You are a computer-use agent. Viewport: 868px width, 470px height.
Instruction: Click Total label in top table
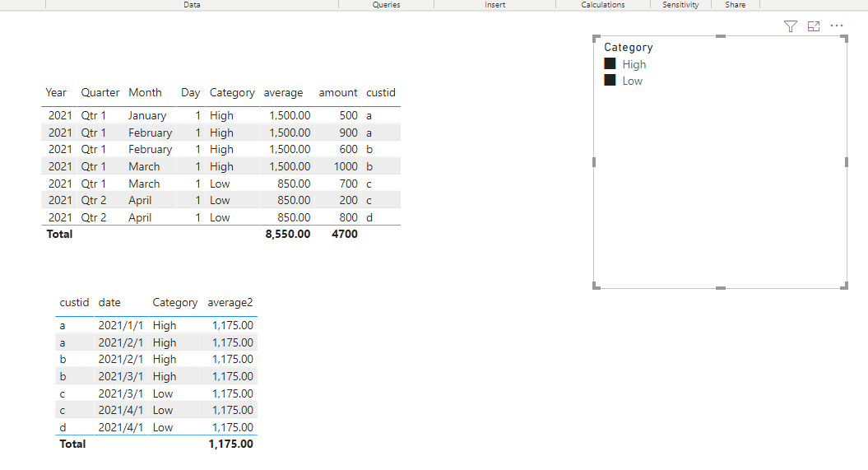point(59,234)
